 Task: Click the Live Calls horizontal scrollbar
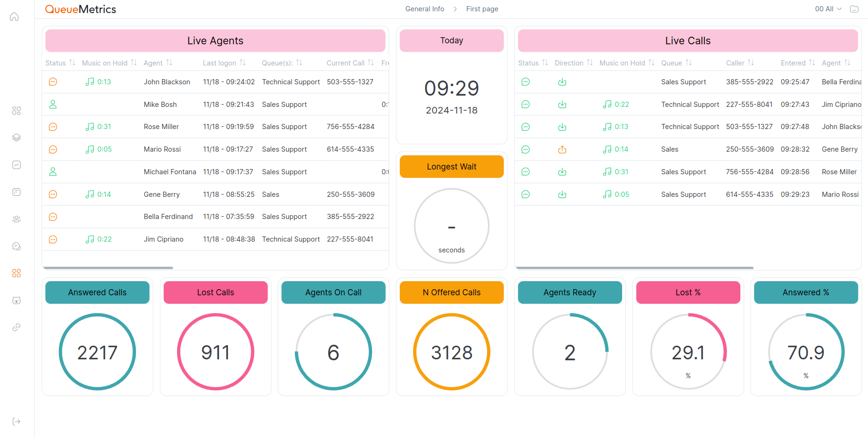[635, 268]
